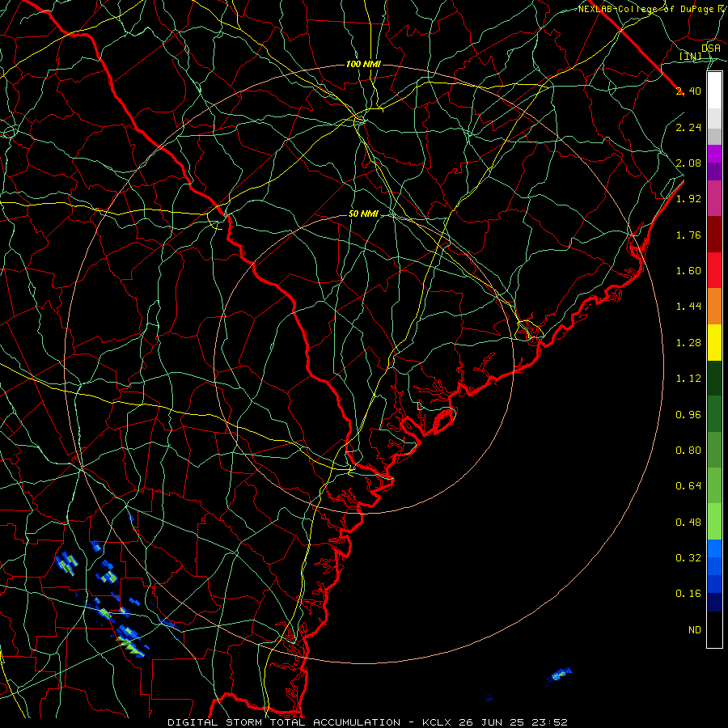Select the DSA product label
728x728 pixels.
[711, 48]
